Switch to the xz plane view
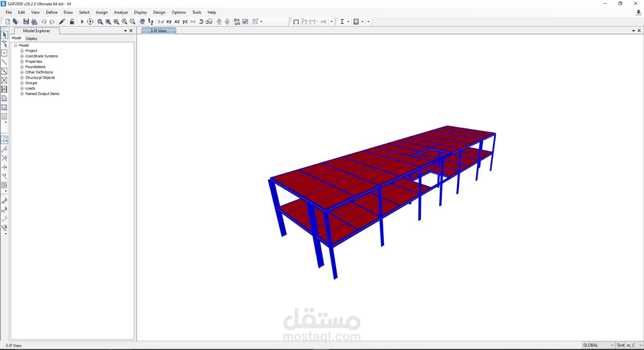The image size is (644, 350). pos(177,22)
